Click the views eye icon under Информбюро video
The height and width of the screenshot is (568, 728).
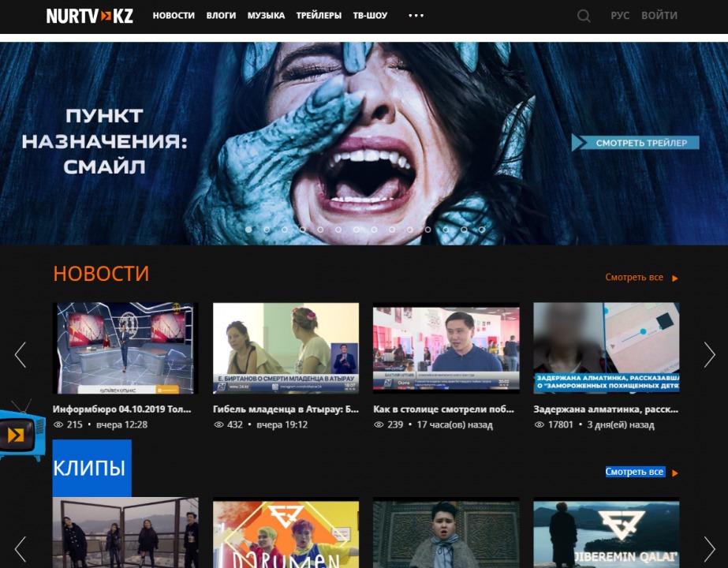(58, 424)
